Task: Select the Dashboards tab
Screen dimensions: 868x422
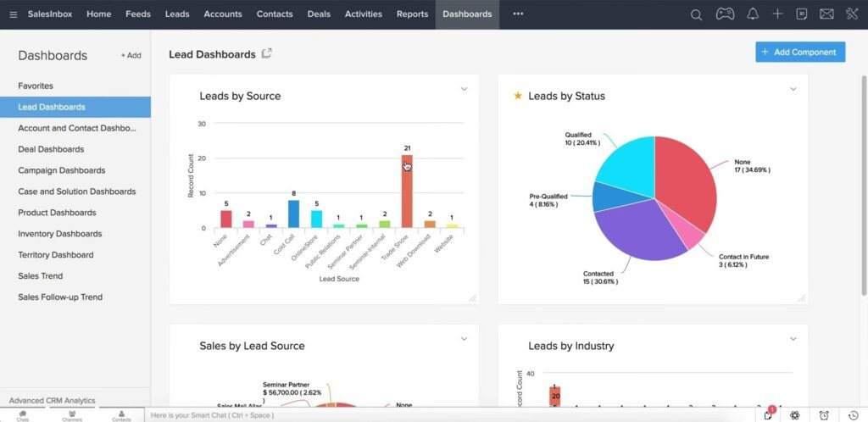Action: coord(467,14)
